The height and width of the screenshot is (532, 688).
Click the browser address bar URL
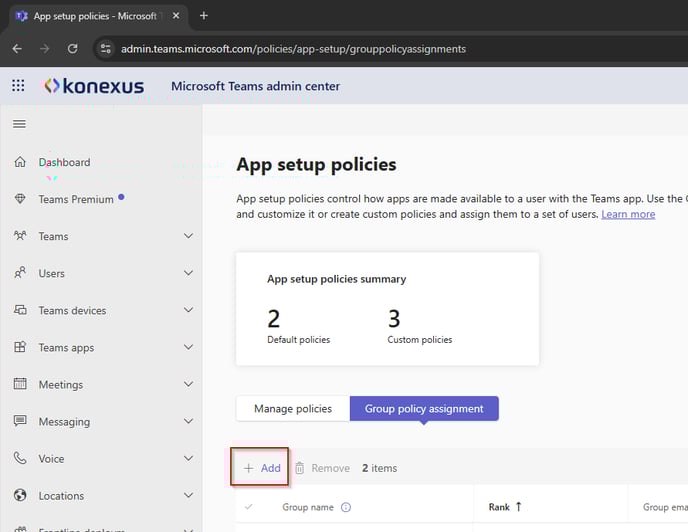click(x=293, y=49)
